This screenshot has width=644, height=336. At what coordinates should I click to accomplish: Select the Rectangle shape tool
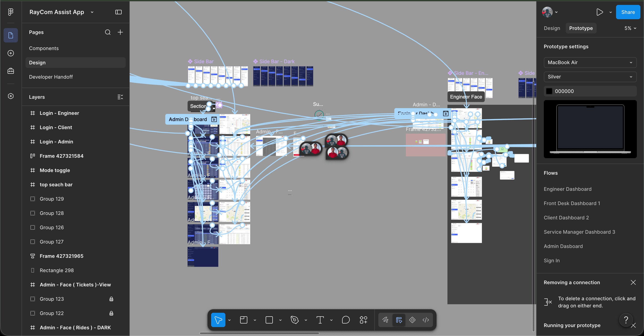269,320
